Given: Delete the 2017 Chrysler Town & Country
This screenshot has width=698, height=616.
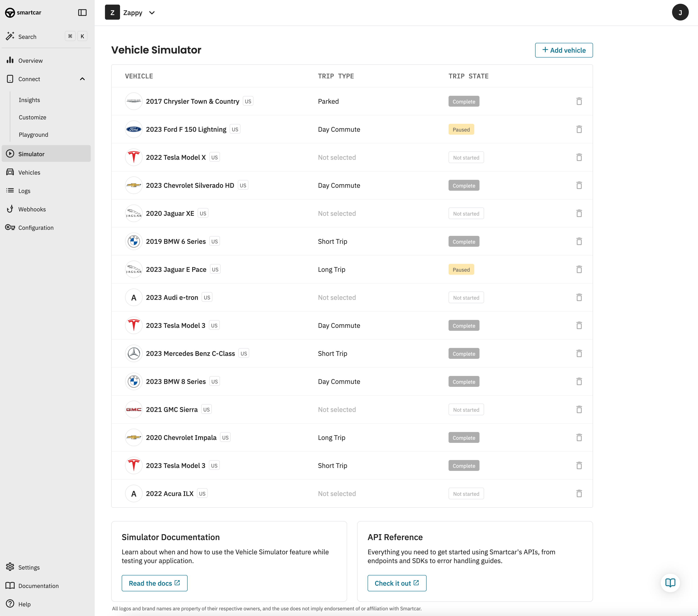Looking at the screenshot, I should click(579, 101).
